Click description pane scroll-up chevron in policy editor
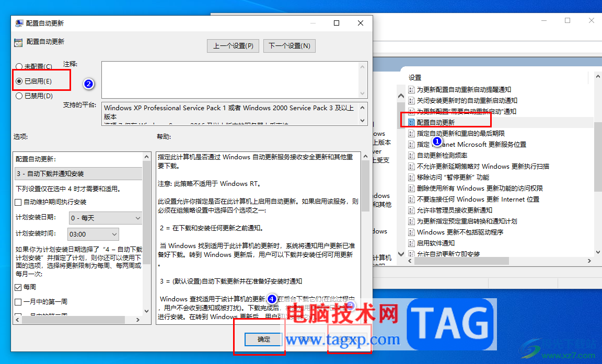The height and width of the screenshot is (364, 602). [401, 96]
